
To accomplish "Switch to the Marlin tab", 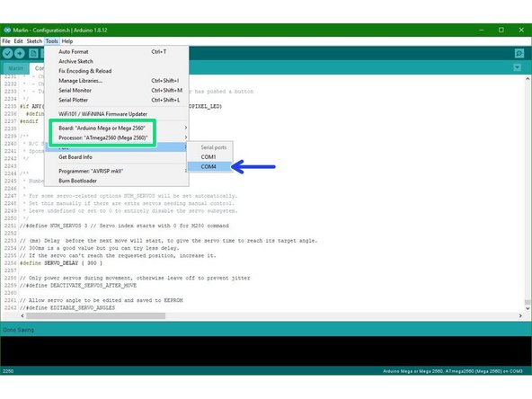I will coord(16,68).
